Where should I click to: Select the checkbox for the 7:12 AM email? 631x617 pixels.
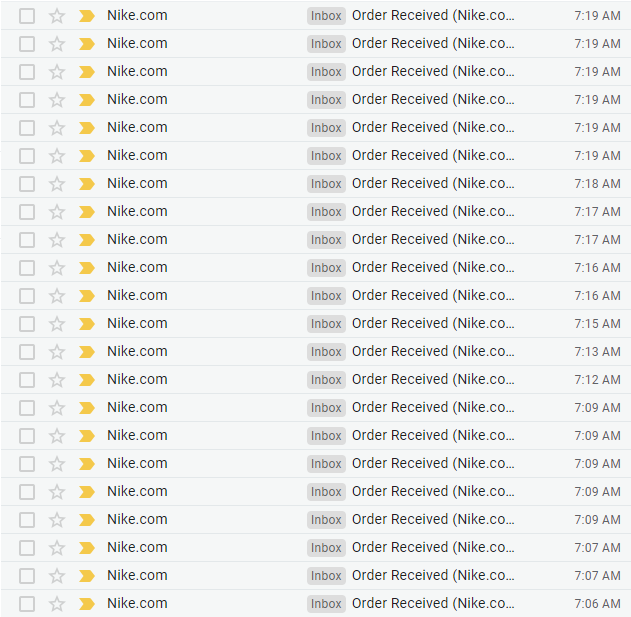[27, 380]
